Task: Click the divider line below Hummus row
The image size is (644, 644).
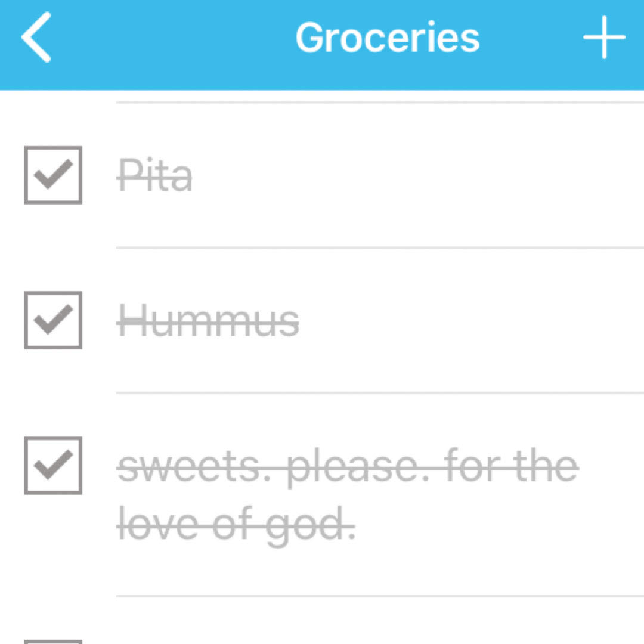Action: [x=379, y=393]
